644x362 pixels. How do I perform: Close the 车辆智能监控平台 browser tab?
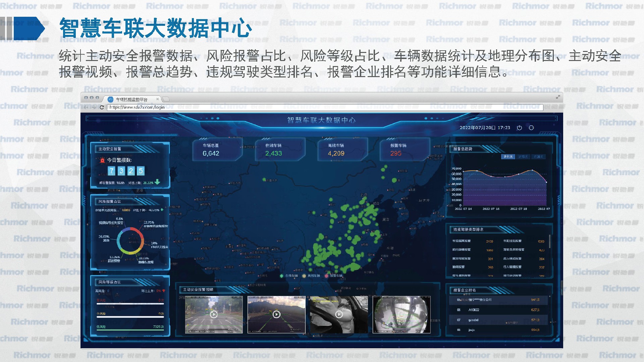tap(157, 99)
